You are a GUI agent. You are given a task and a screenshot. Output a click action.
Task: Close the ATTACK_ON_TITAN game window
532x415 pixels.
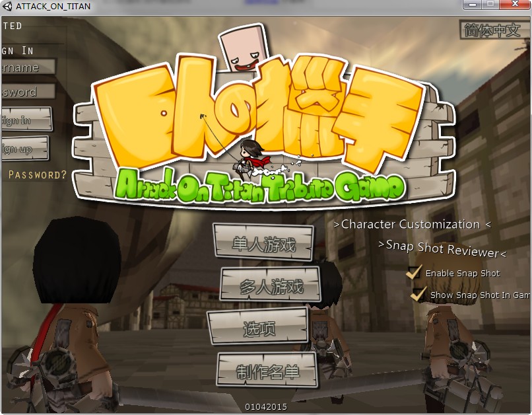coord(514,5)
